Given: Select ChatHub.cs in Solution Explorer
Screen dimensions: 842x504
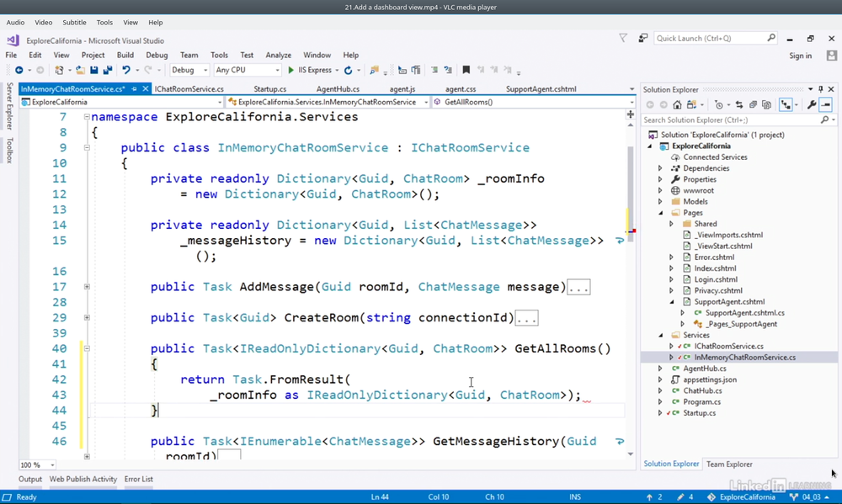Looking at the screenshot, I should click(702, 390).
